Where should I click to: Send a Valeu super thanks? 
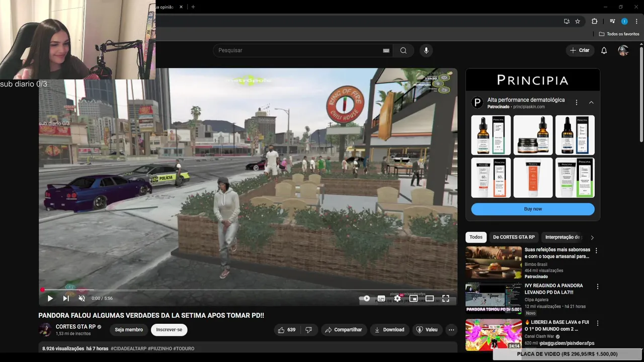pyautogui.click(x=427, y=330)
